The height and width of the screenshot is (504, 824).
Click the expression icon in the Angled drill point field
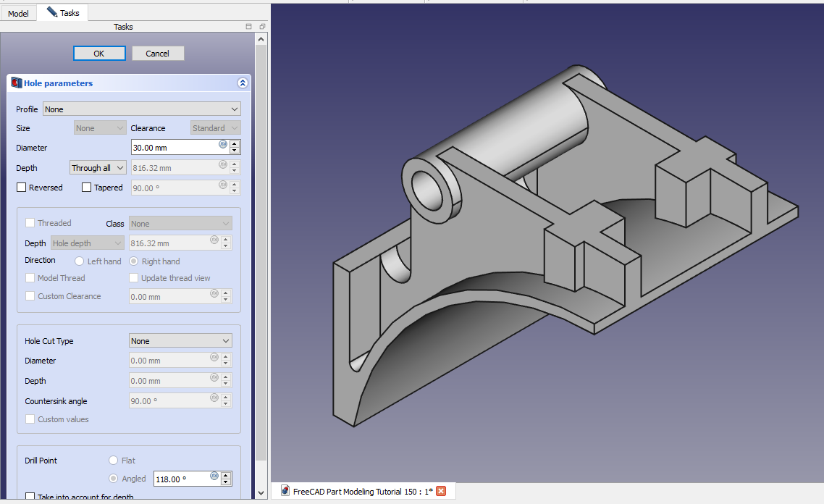214,476
